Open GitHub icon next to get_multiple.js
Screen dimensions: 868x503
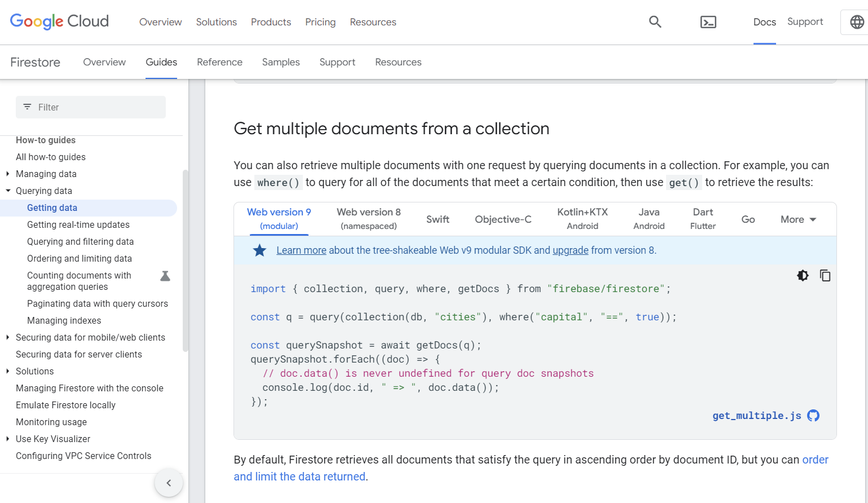point(813,416)
